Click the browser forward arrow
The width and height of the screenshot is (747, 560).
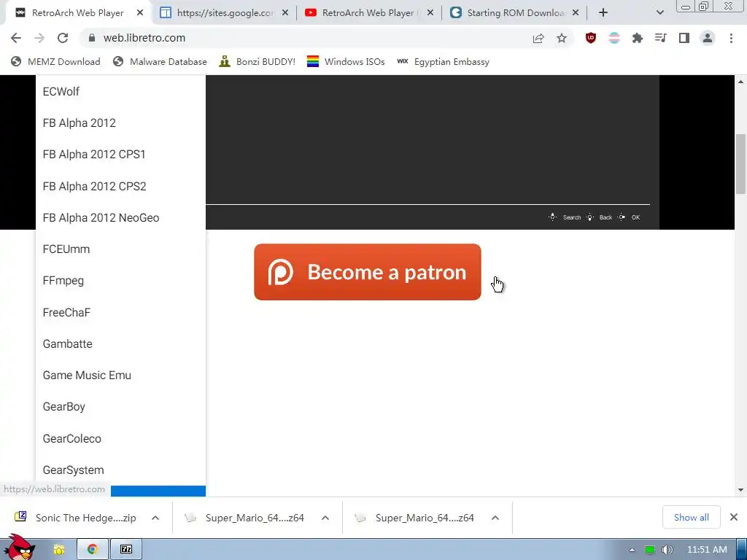coord(39,38)
